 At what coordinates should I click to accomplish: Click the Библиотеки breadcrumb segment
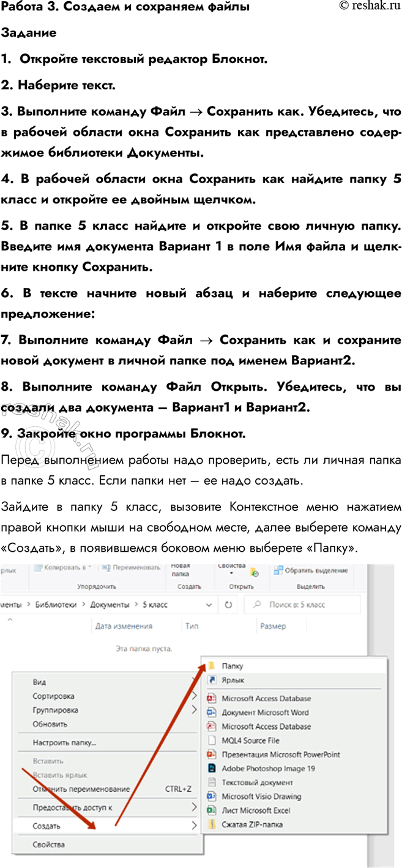click(x=56, y=605)
